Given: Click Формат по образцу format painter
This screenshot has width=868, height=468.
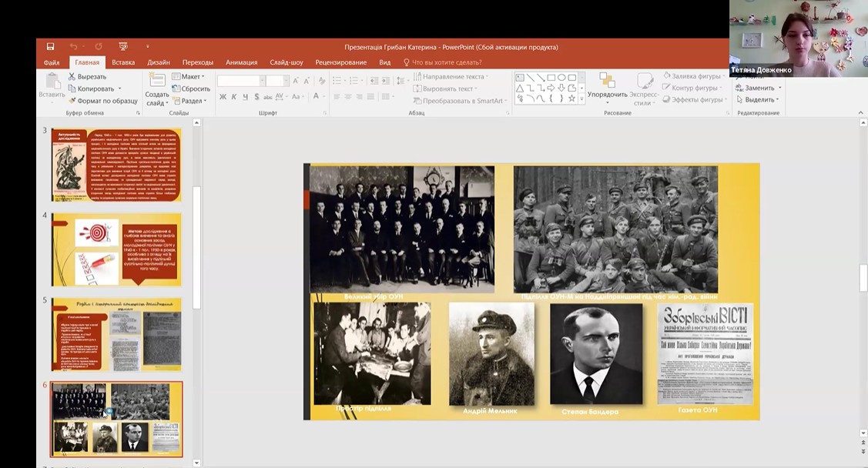Looking at the screenshot, I should point(103,101).
